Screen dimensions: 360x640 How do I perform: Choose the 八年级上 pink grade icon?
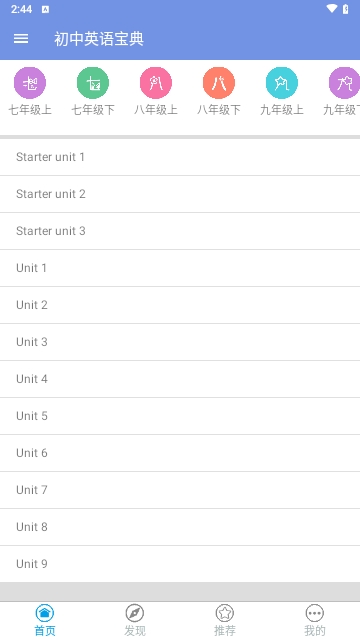click(156, 83)
